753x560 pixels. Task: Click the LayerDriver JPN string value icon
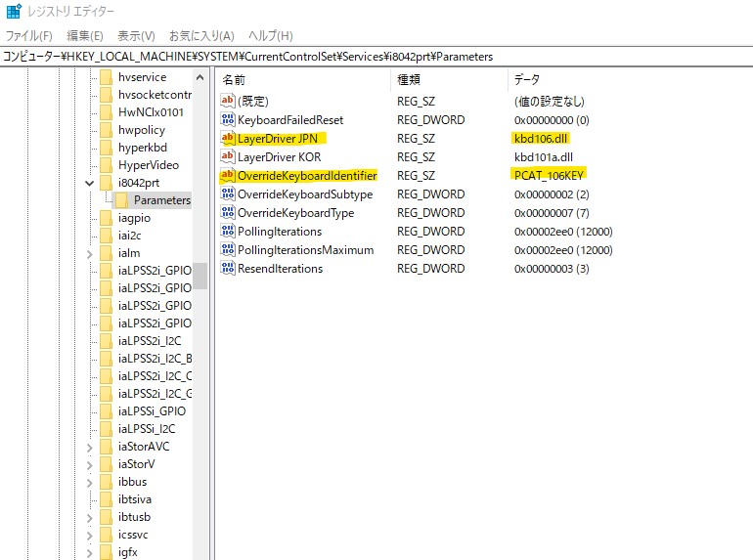228,139
